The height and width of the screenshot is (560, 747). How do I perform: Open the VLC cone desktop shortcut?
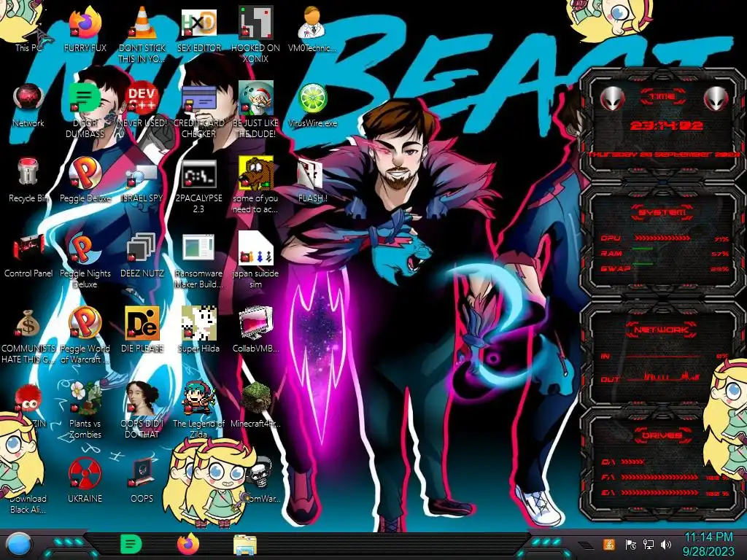click(x=142, y=34)
